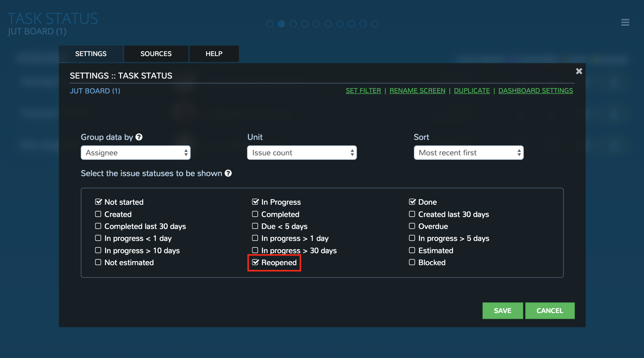Image resolution: width=644 pixels, height=358 pixels.
Task: Enable Due < 5 days
Action: [x=255, y=226]
